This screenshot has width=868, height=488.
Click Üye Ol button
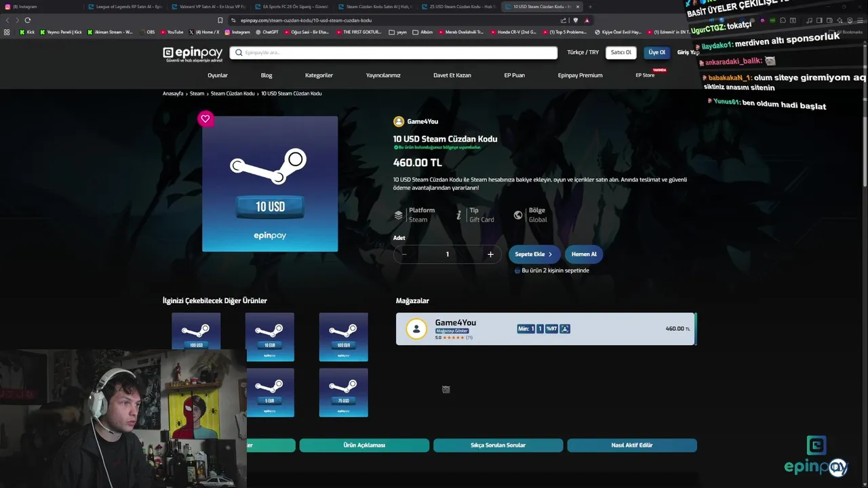[656, 52]
